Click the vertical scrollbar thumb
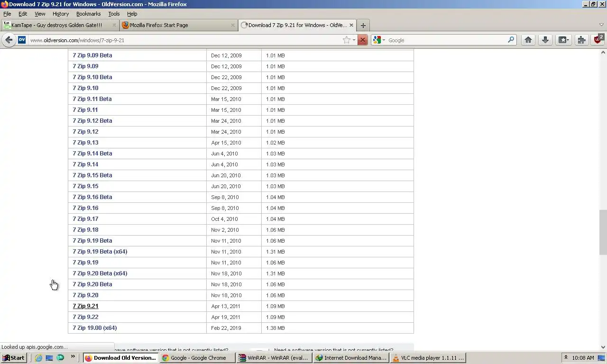 coord(603,232)
